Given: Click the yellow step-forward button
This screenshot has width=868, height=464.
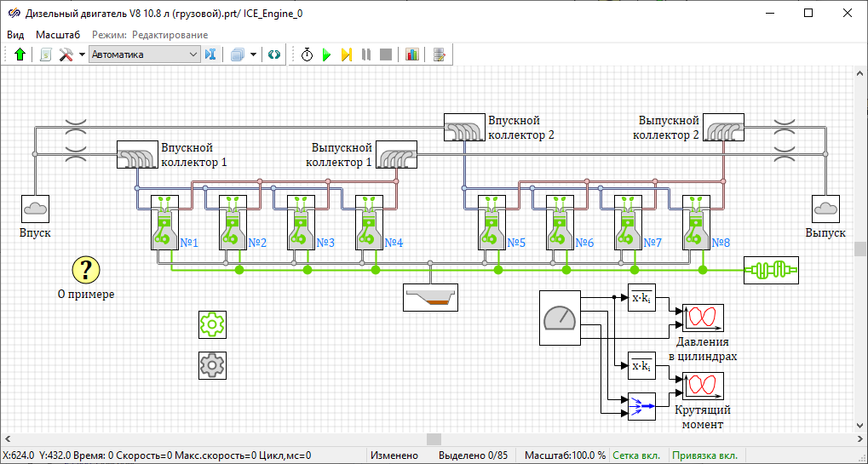Looking at the screenshot, I should pos(347,54).
